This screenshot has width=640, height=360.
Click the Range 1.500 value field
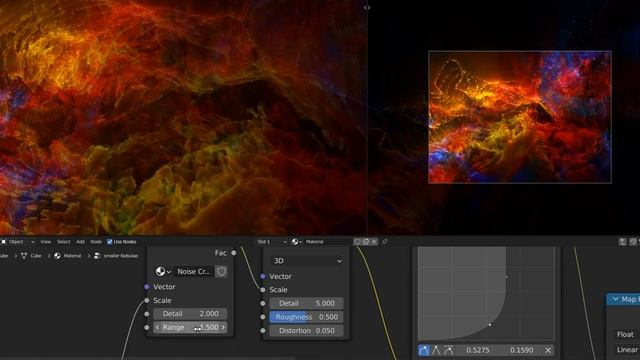[190, 327]
